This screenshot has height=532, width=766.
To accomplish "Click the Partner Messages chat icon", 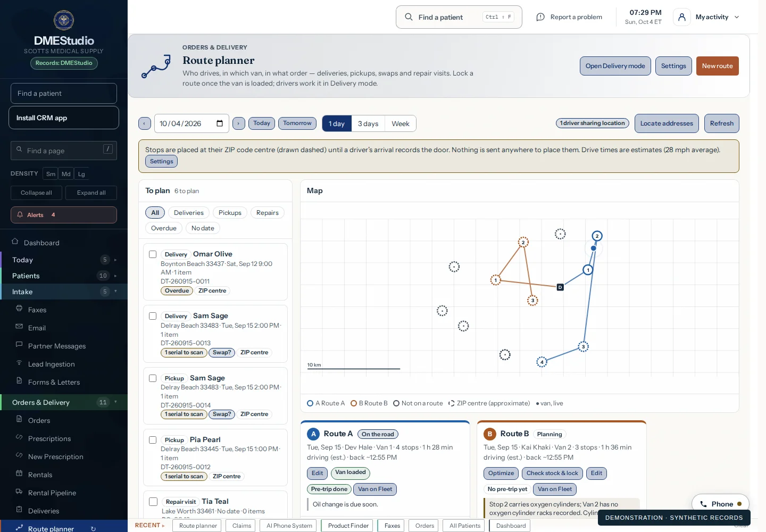I will pos(19,345).
